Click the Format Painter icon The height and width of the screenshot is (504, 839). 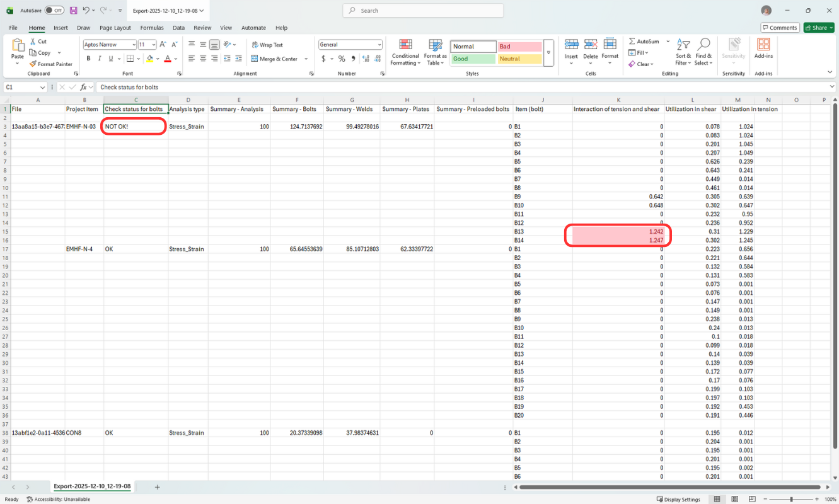coord(33,64)
